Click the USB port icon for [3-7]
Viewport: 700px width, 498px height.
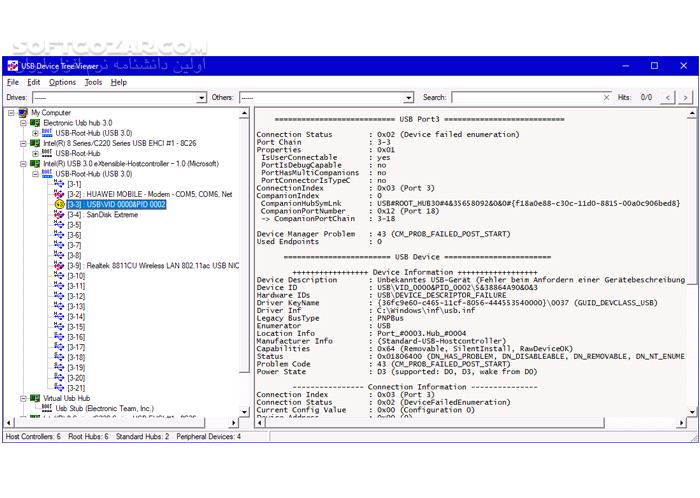tap(59, 245)
